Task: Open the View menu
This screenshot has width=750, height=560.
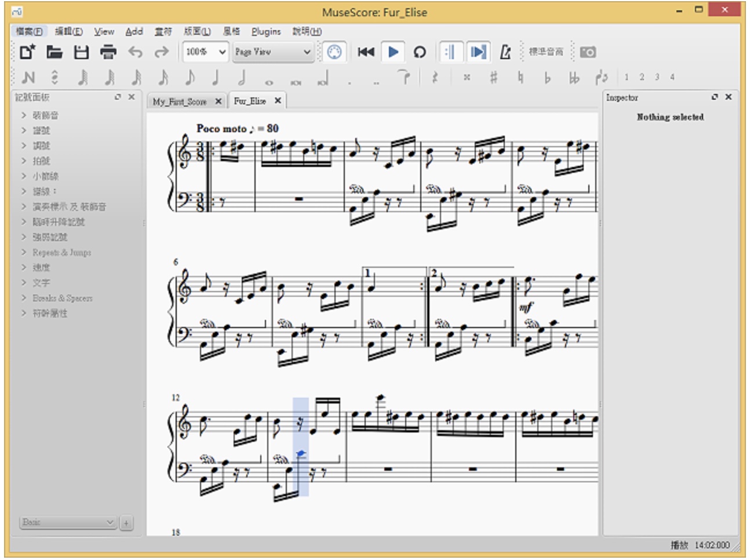Action: (104, 31)
